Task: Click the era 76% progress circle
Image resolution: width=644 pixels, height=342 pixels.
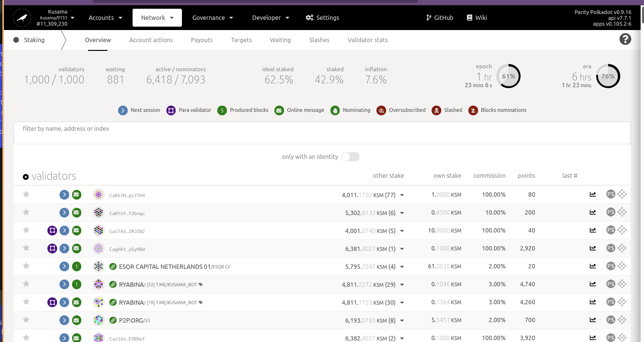Action: point(608,76)
